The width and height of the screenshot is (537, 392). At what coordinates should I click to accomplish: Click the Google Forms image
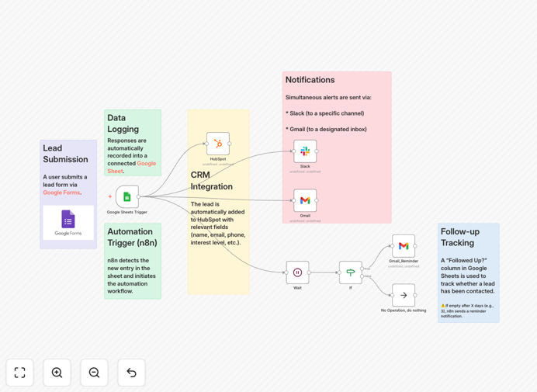68,223
